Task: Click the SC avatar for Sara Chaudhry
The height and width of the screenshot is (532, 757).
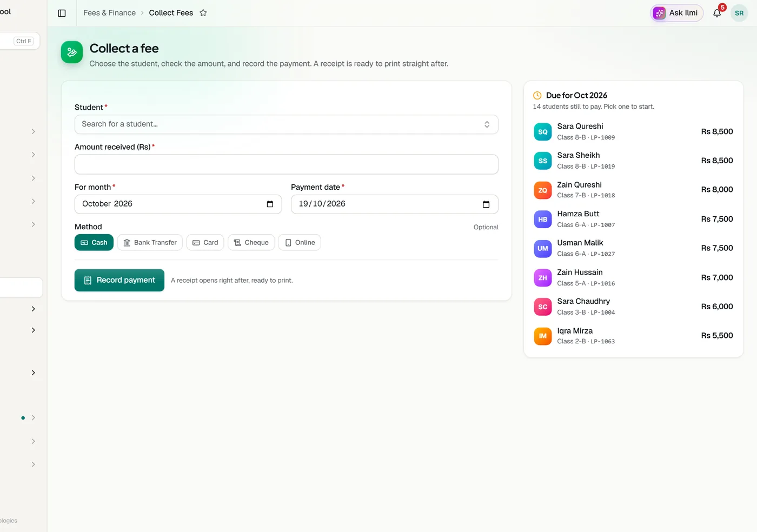Action: coord(543,307)
